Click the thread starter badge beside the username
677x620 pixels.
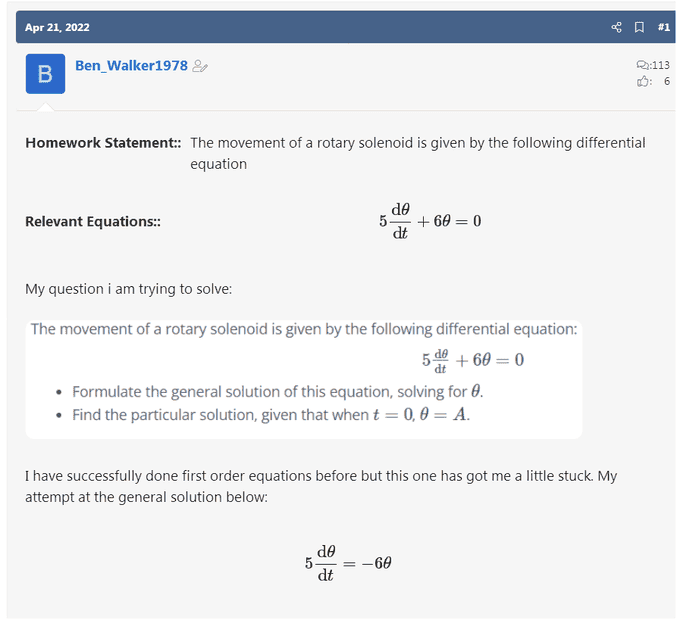tap(200, 67)
